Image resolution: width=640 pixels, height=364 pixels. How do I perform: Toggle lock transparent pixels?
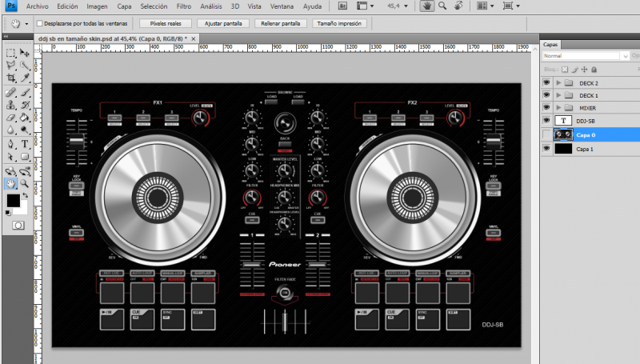coord(565,70)
